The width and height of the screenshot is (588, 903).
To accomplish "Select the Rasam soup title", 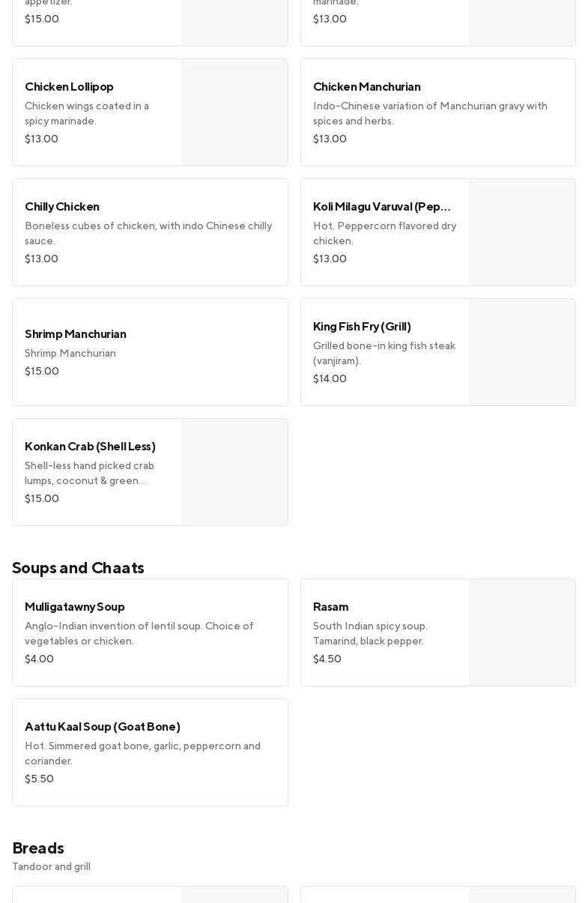I will coord(330,607).
